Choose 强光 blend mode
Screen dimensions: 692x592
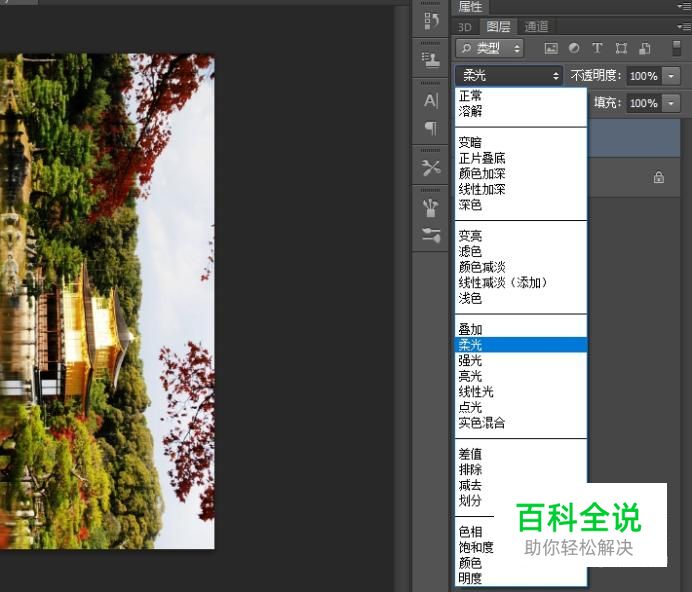coord(521,361)
